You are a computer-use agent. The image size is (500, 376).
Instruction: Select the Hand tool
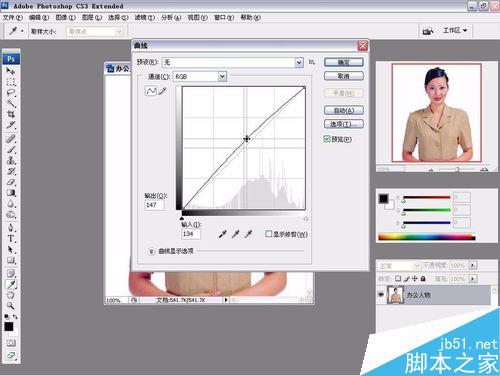[x=11, y=295]
